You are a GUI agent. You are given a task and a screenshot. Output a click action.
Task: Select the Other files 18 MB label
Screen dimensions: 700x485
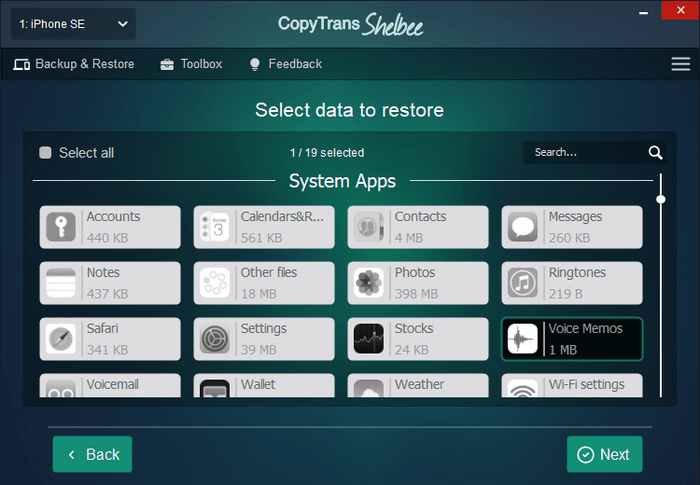coord(269,283)
